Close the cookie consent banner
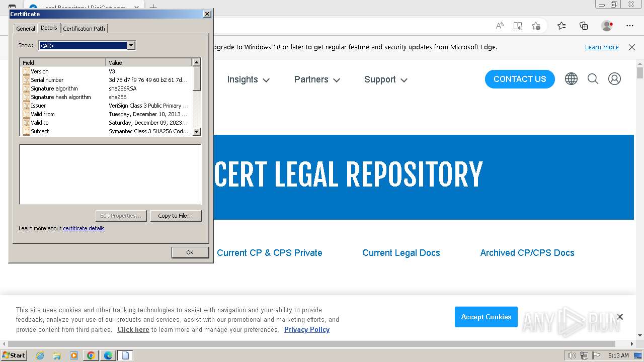 tap(620, 317)
